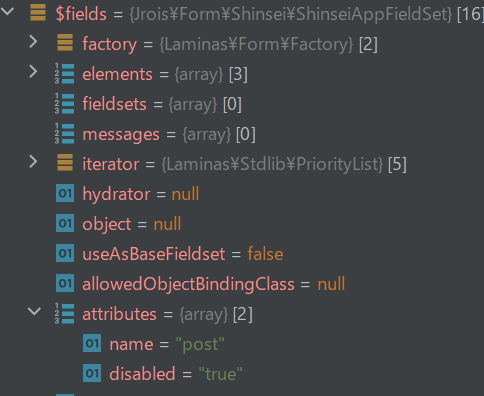Click the messages array icon
484x396 pixels.
(65, 133)
